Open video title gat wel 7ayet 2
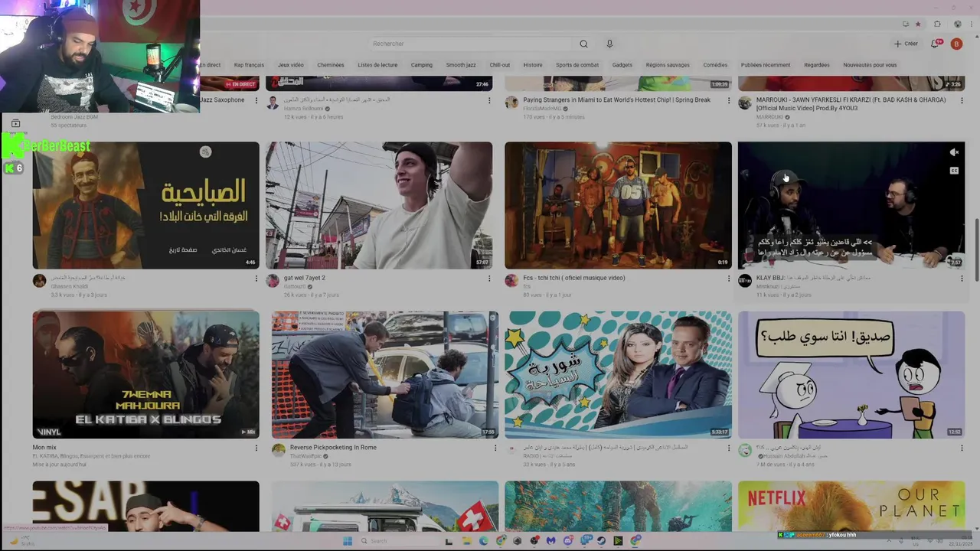Screen dimensions: 980x551 (305, 278)
